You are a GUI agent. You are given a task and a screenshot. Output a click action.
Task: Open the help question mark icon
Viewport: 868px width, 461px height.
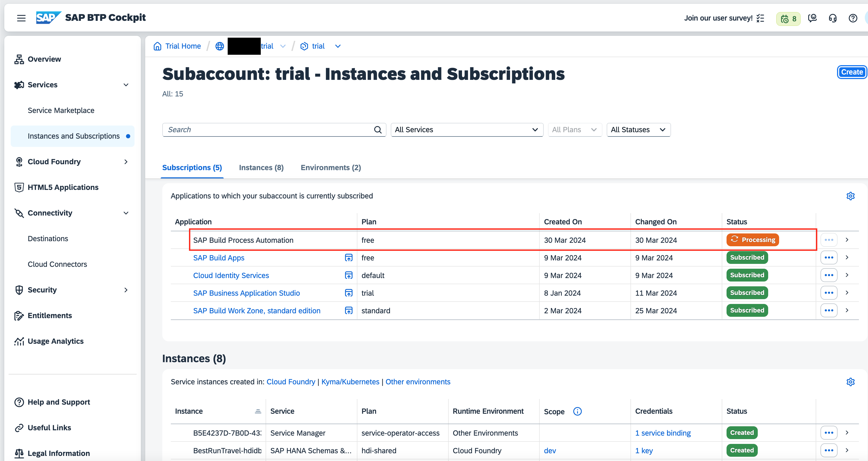(853, 18)
